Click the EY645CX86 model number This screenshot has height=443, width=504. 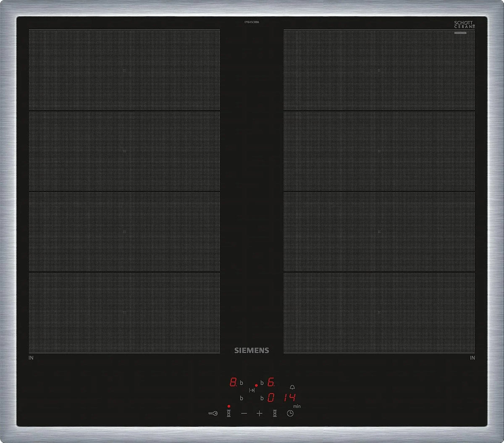pyautogui.click(x=252, y=21)
